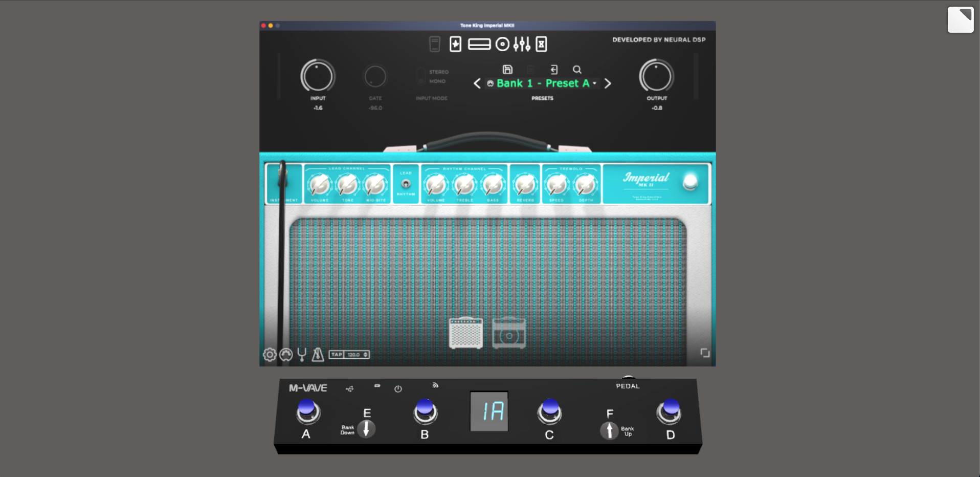Click the corner arrow button at top right
This screenshot has width=980, height=477.
[x=961, y=19]
